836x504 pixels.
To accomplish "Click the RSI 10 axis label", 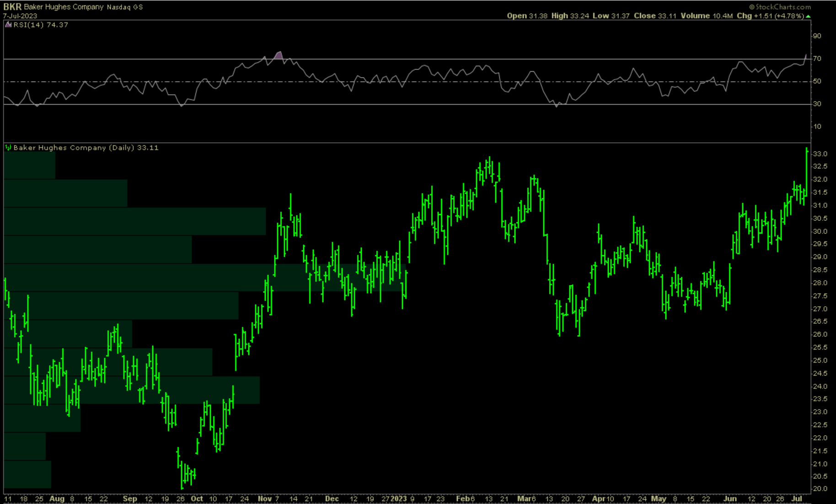I will pyautogui.click(x=817, y=127).
